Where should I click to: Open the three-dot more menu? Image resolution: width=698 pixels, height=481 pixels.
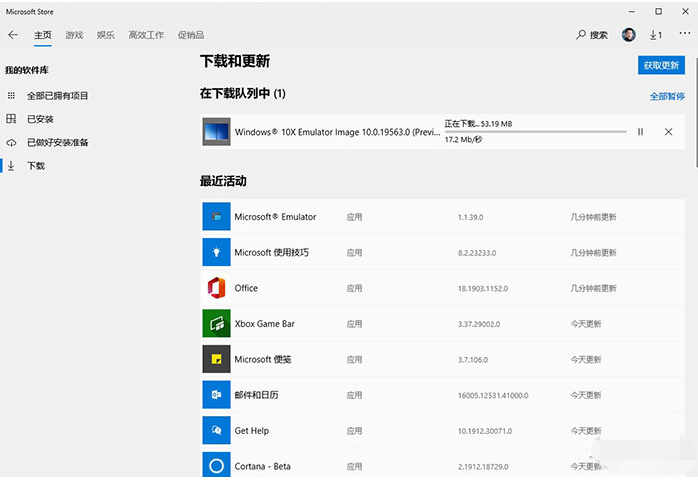pos(685,33)
